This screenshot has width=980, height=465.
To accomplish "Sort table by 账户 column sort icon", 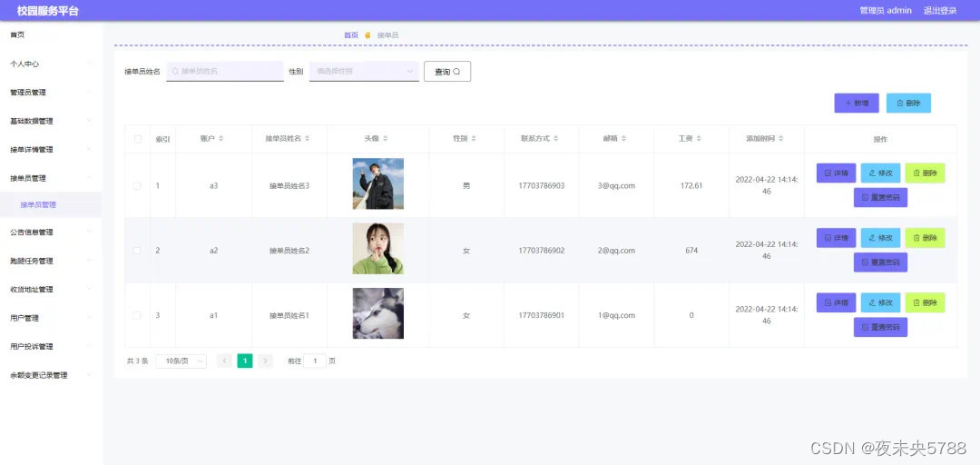I will tap(220, 139).
